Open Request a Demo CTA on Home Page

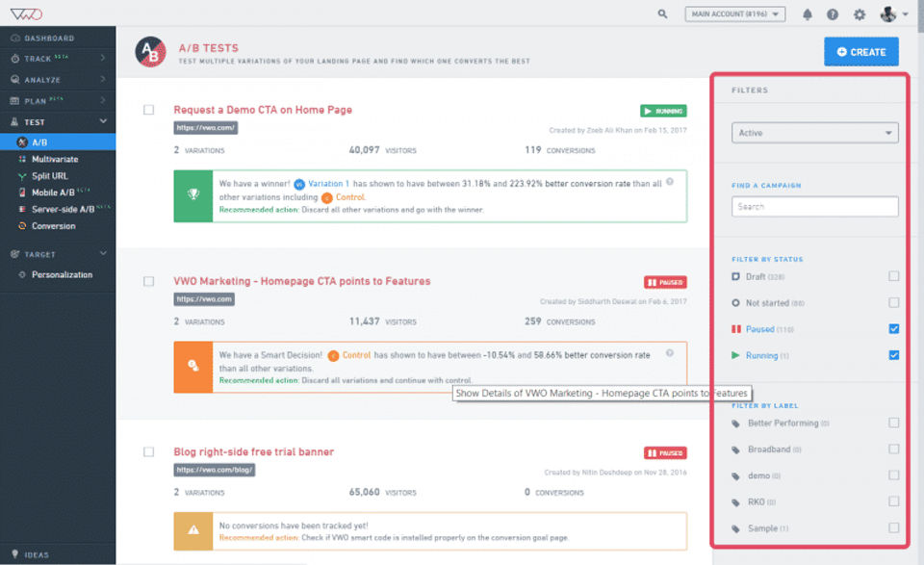[x=263, y=110]
